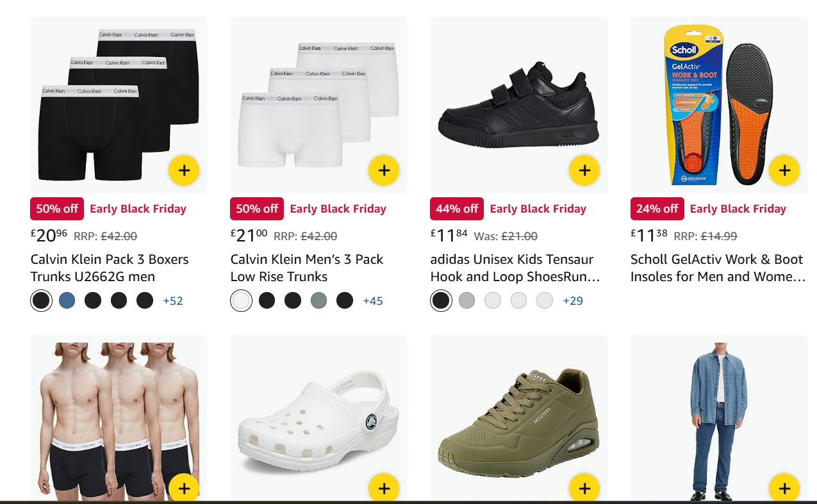817x504 pixels.
Task: Click the plus icon on the white Low Rise Trunks
Action: tap(384, 170)
